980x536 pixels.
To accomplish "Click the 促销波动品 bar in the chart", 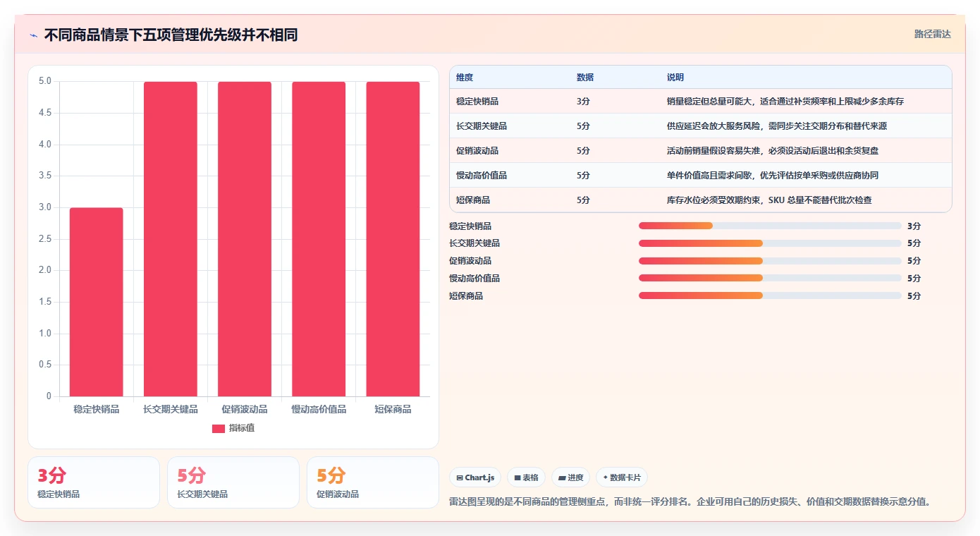I will [x=245, y=239].
